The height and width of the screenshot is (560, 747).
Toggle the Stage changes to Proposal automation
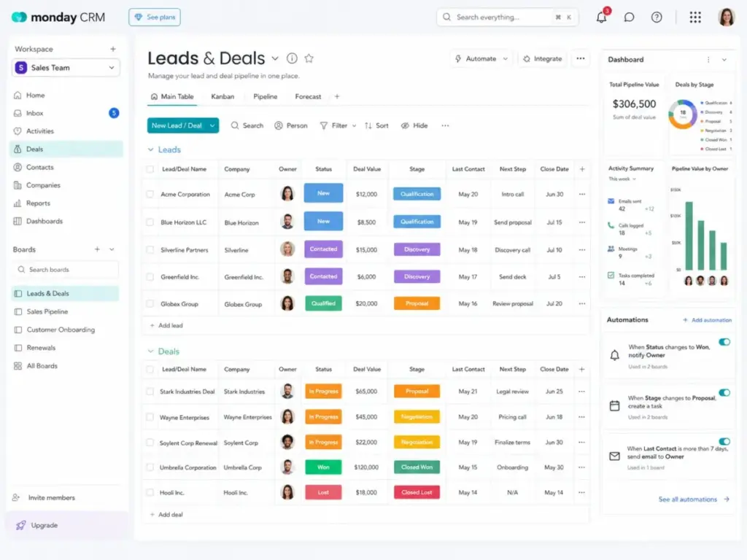pyautogui.click(x=724, y=393)
